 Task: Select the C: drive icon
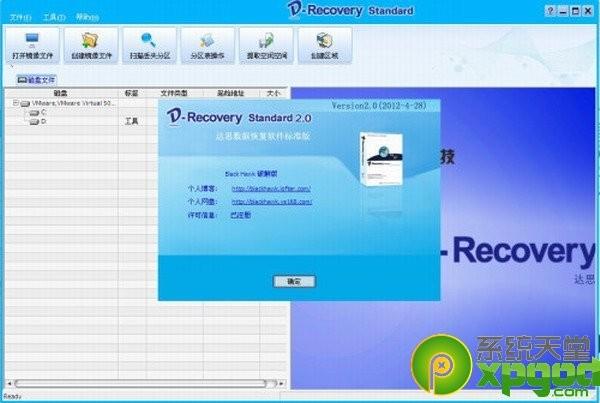[x=34, y=113]
